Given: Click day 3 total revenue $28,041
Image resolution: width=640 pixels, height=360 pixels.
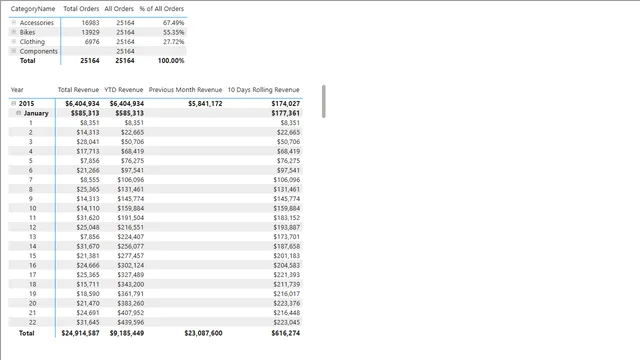Looking at the screenshot, I should pos(88,142).
